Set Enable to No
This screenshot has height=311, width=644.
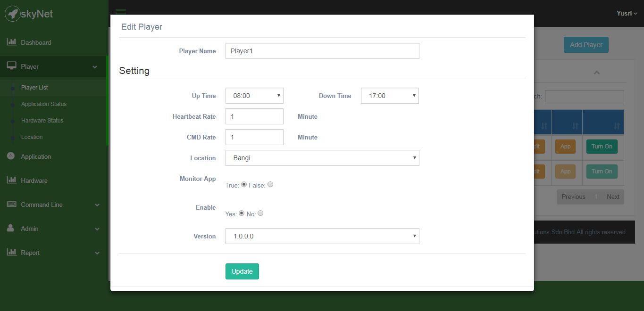[260, 213]
